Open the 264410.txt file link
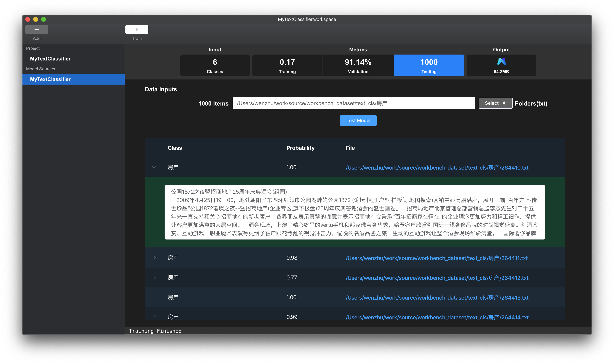614x364 pixels. tap(437, 168)
